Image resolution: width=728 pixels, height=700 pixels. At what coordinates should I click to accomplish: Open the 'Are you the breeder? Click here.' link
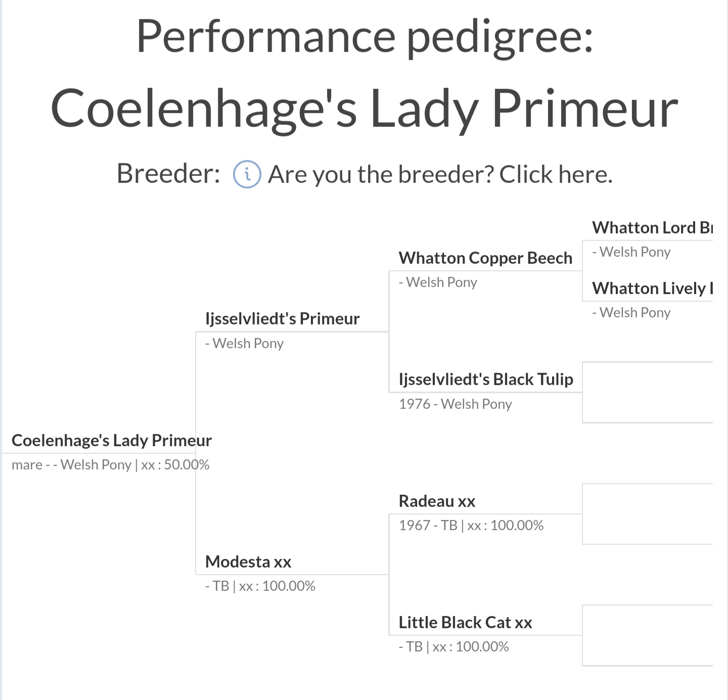pyautogui.click(x=440, y=174)
